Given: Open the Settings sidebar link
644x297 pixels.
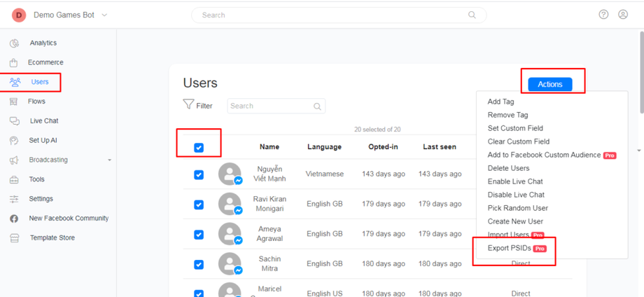Looking at the screenshot, I should 41,199.
